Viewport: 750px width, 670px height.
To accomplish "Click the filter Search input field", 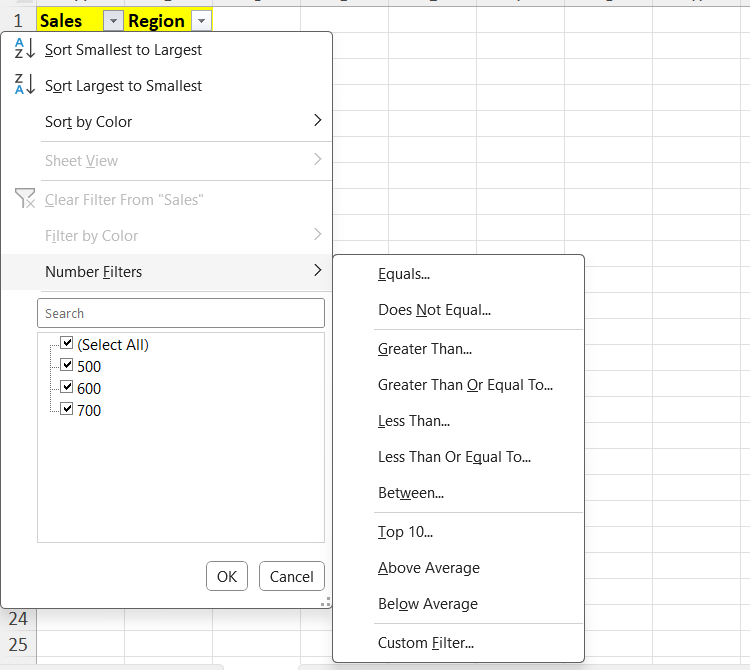I will [x=181, y=313].
